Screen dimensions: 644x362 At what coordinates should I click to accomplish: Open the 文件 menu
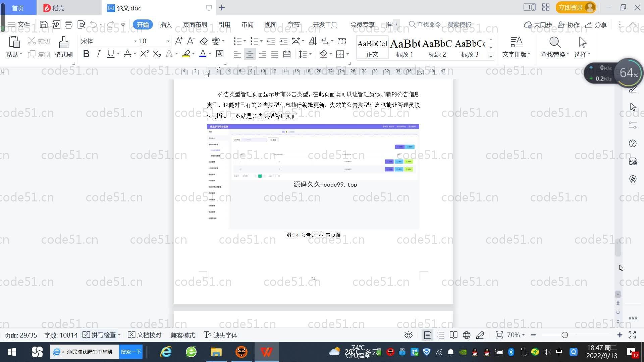pyautogui.click(x=19, y=24)
